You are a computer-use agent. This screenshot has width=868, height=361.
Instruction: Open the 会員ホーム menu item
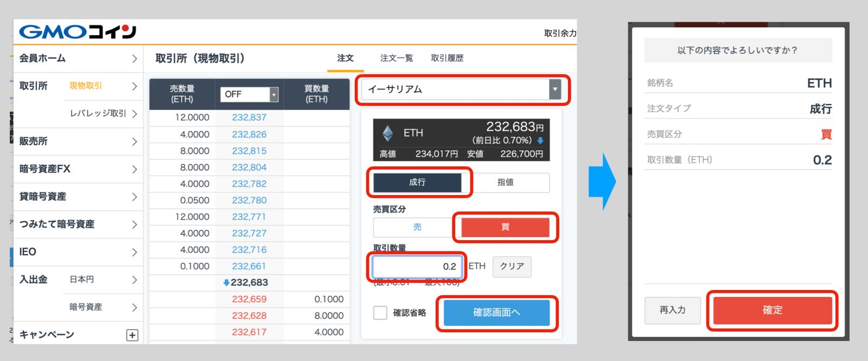tap(78, 59)
